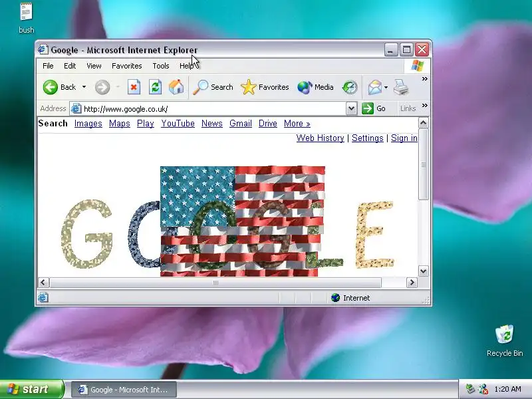Image resolution: width=532 pixels, height=399 pixels.
Task: Open the Gmail link
Action: (241, 124)
